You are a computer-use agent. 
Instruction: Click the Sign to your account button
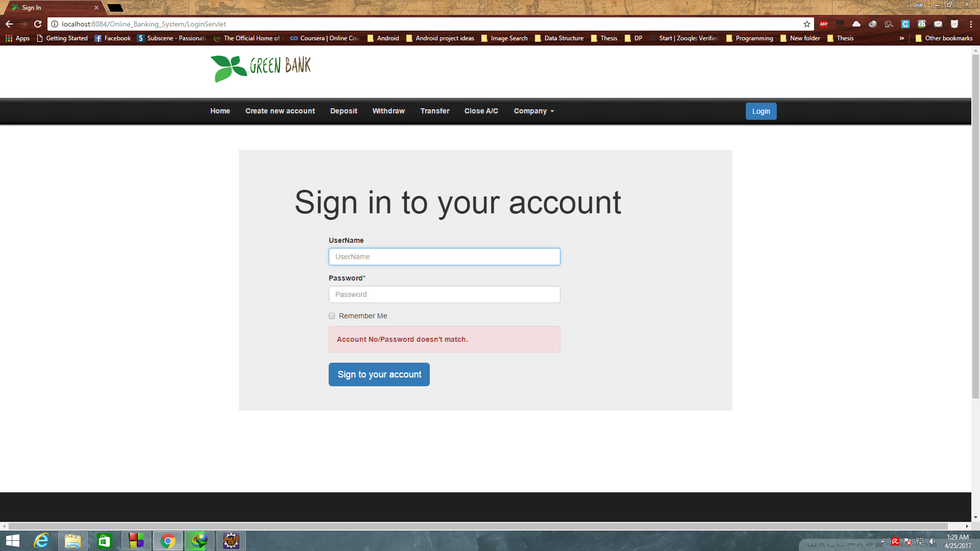tap(379, 374)
